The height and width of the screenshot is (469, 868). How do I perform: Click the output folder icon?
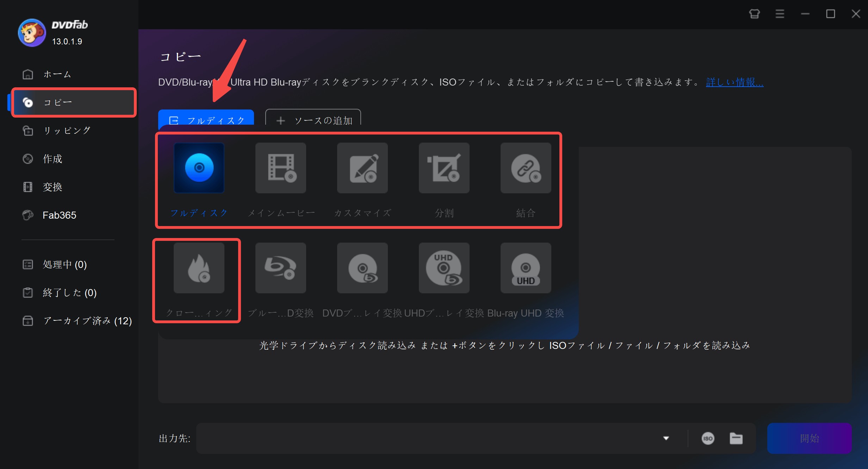(736, 438)
